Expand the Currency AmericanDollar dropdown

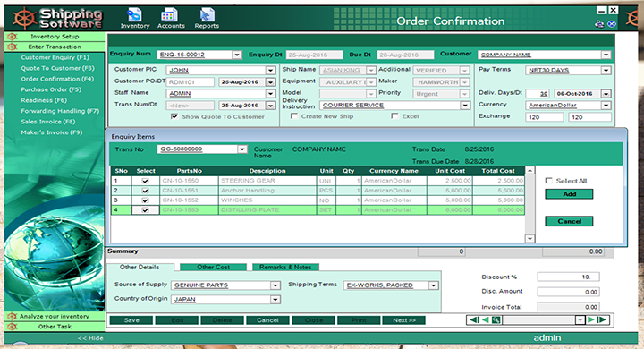coord(606,106)
